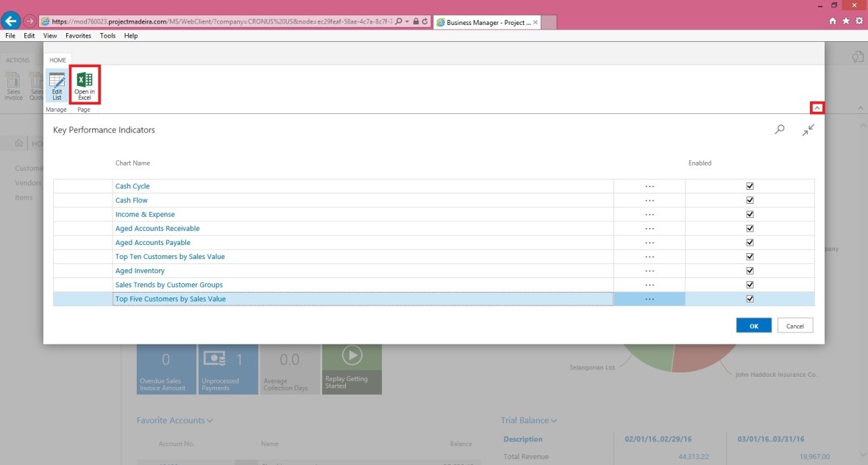Open the ellipsis for Cash Flow row
The width and height of the screenshot is (868, 465).
point(649,200)
